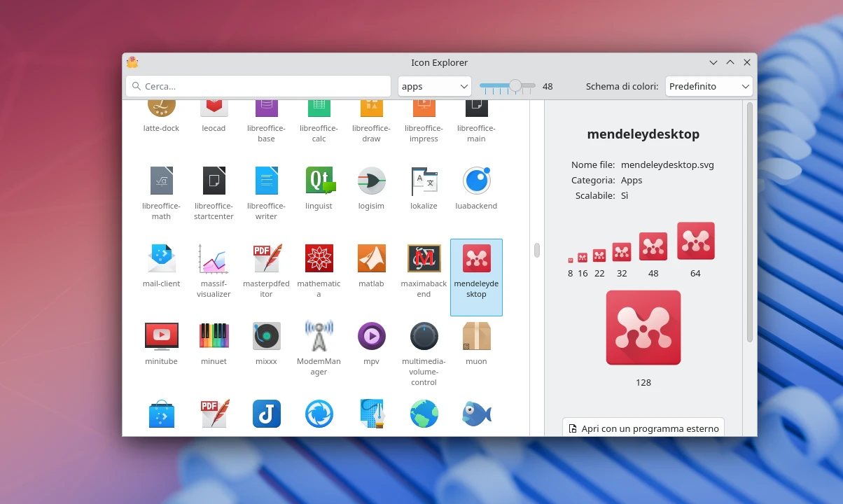Click the multimedia-volume-control icon
This screenshot has height=504, width=843.
[424, 336]
